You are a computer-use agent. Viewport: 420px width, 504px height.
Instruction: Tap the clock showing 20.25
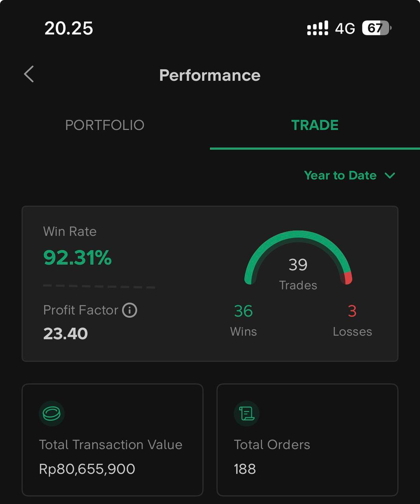[x=69, y=28]
